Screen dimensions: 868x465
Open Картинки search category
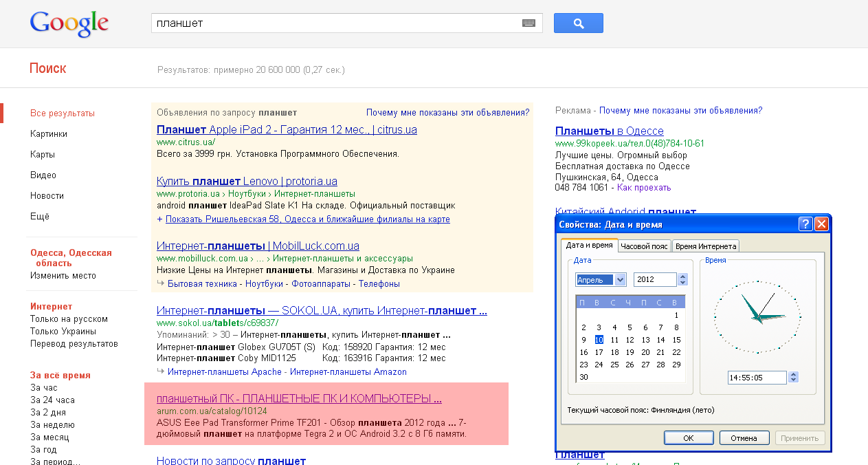pyautogui.click(x=49, y=134)
